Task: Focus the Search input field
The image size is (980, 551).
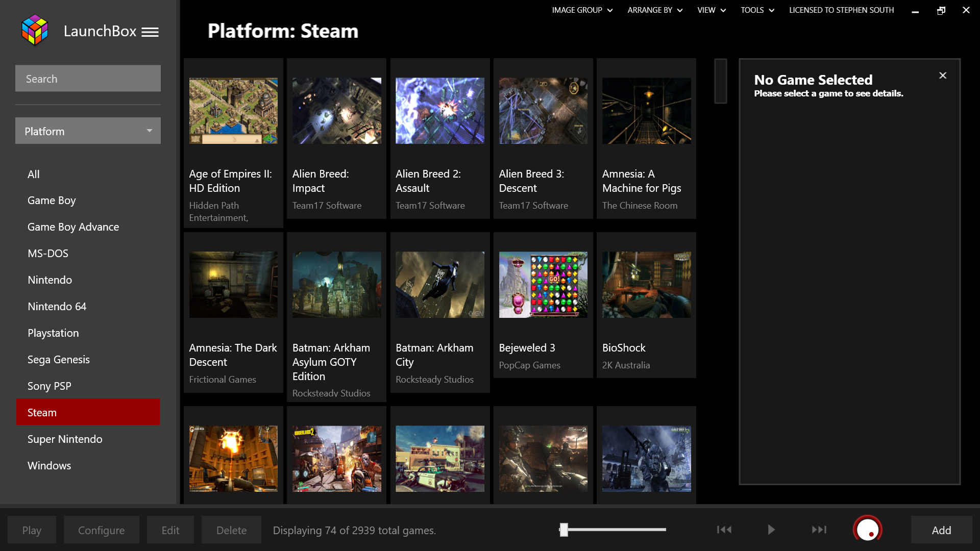Action: click(x=88, y=79)
